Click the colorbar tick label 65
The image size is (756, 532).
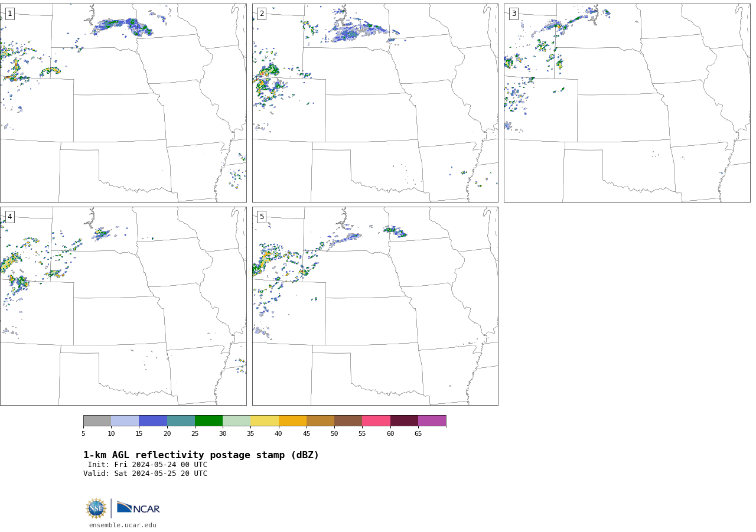click(x=418, y=434)
